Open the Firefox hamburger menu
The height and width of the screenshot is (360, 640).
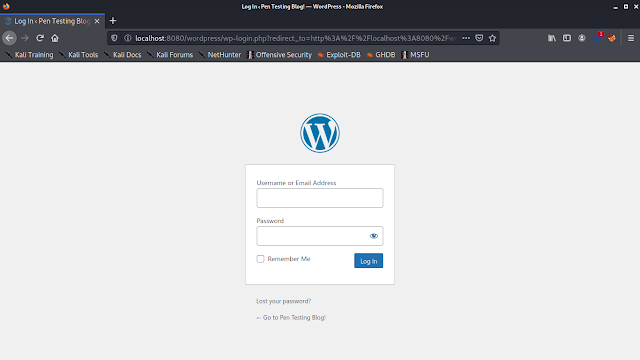[x=631, y=38]
